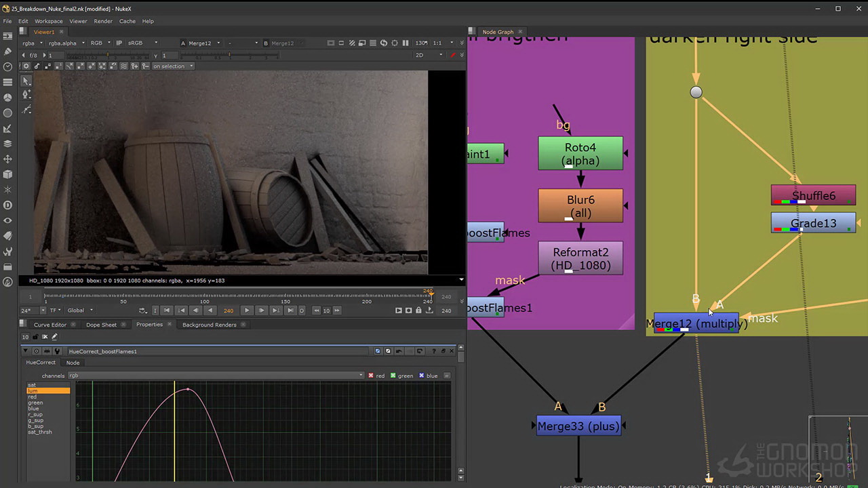Viewport: 868px width, 488px height.
Task: Select the lum curve in HueCorrect list
Action: click(48, 391)
